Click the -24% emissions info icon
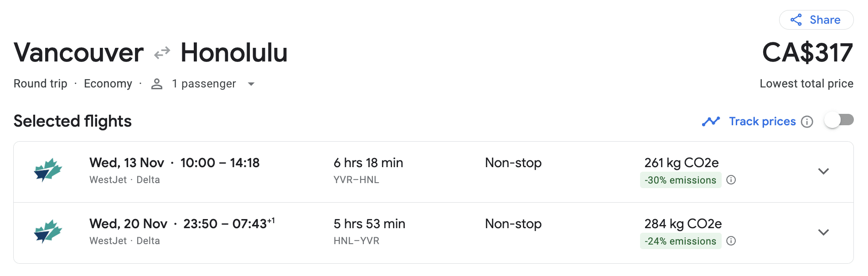The image size is (868, 276). (731, 241)
